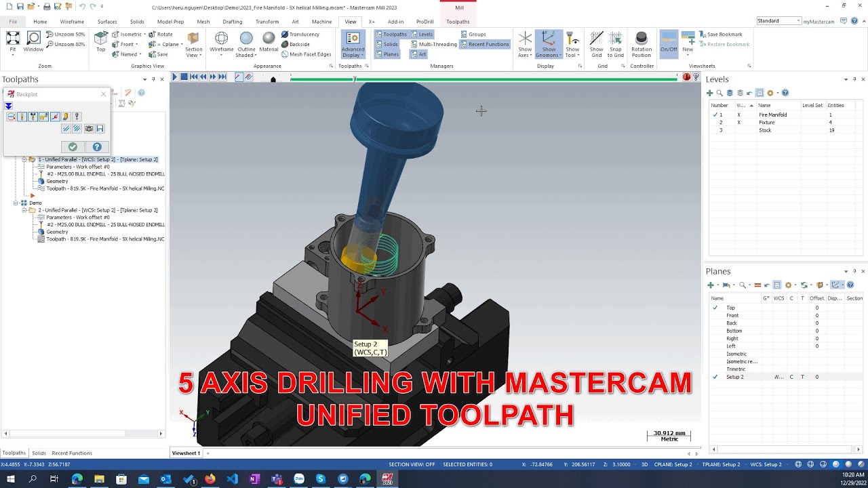The width and height of the screenshot is (868, 488).
Task: Toggle Levels manager visibility
Action: [422, 34]
